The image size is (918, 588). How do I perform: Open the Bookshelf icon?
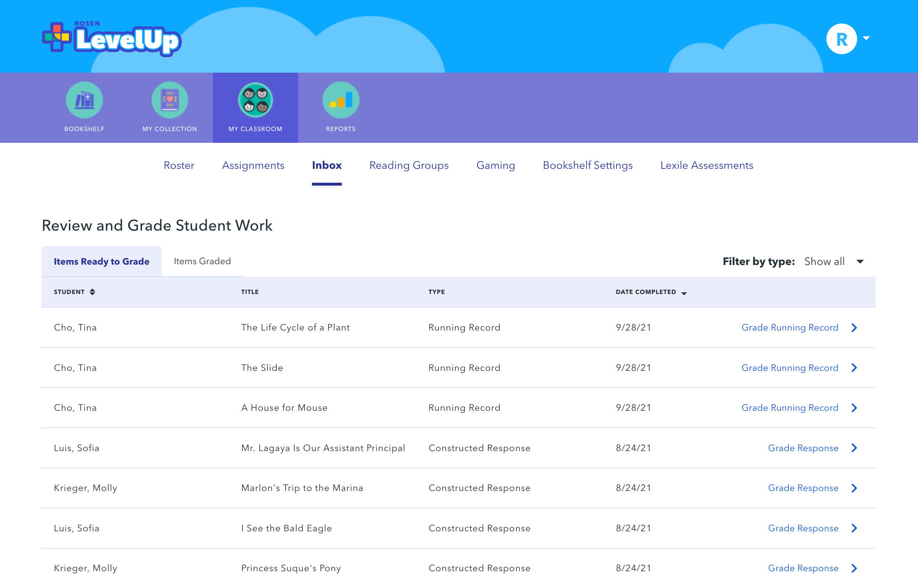[x=84, y=100]
